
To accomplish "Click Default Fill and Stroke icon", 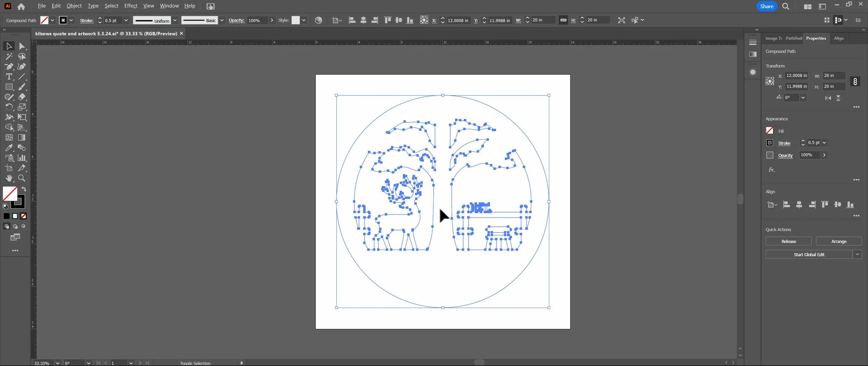I will pos(5,206).
